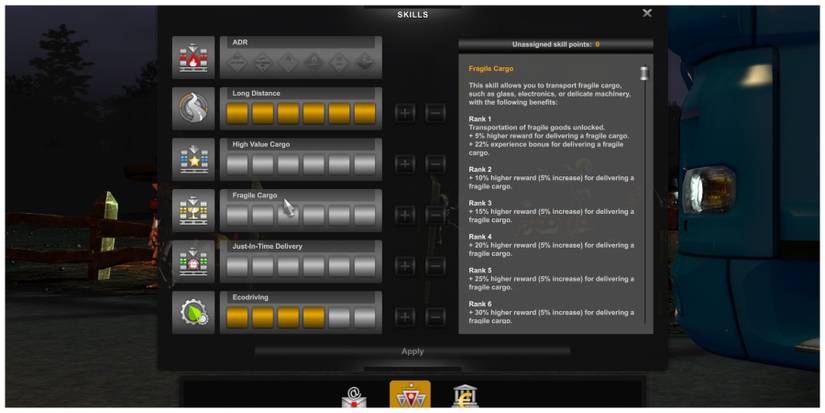Viewport: 825px width, 413px height.
Task: Click the sixth Long Distance rank slot
Action: (x=365, y=114)
